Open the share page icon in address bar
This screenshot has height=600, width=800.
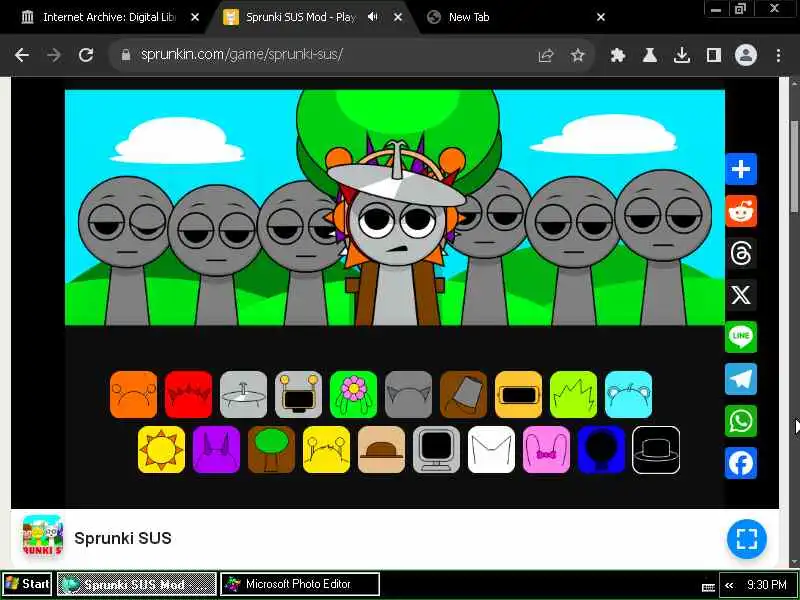pos(545,55)
